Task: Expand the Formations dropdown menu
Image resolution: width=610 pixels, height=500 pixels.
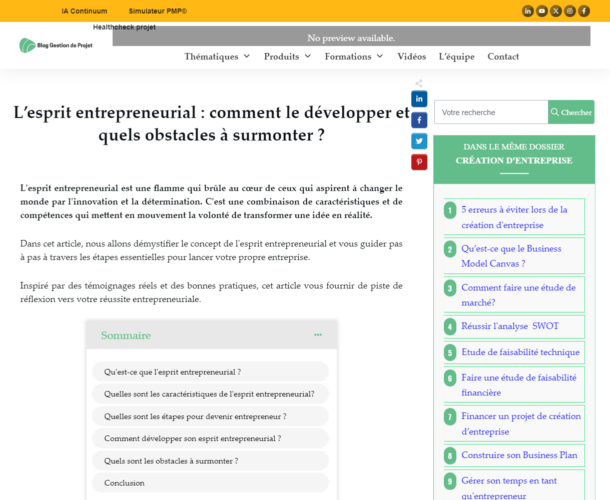Action: (x=354, y=56)
